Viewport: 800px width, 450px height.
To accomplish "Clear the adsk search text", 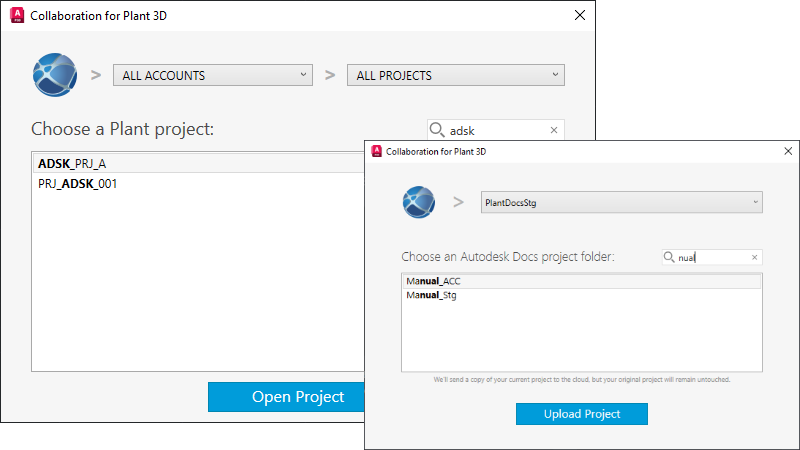I will (x=554, y=130).
